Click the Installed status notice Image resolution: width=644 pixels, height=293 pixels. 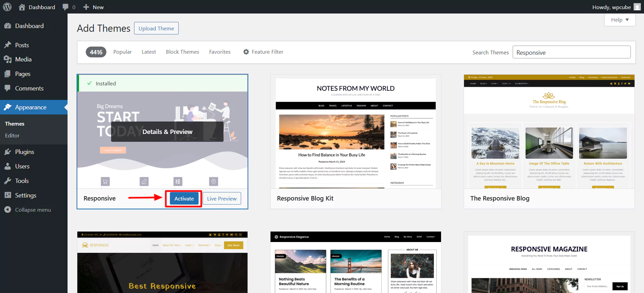162,83
